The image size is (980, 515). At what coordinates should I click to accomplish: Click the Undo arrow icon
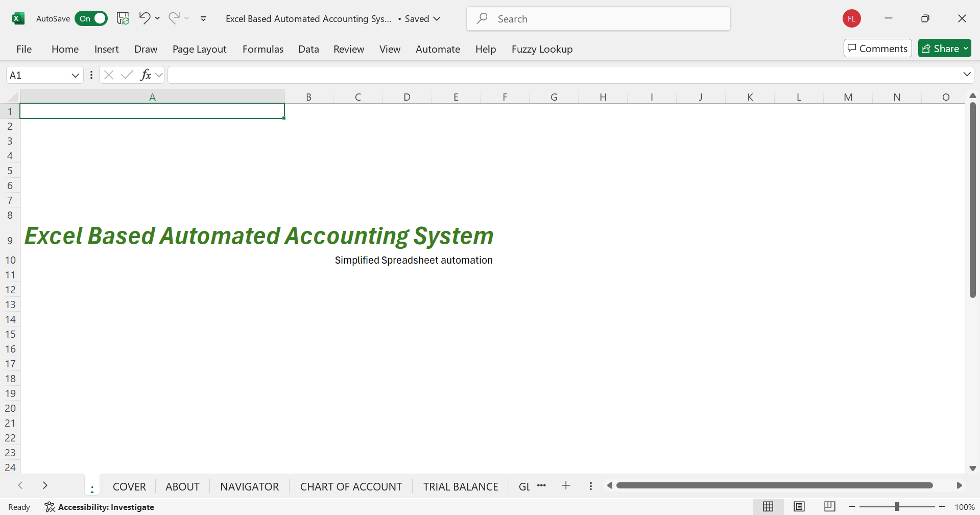pyautogui.click(x=145, y=18)
